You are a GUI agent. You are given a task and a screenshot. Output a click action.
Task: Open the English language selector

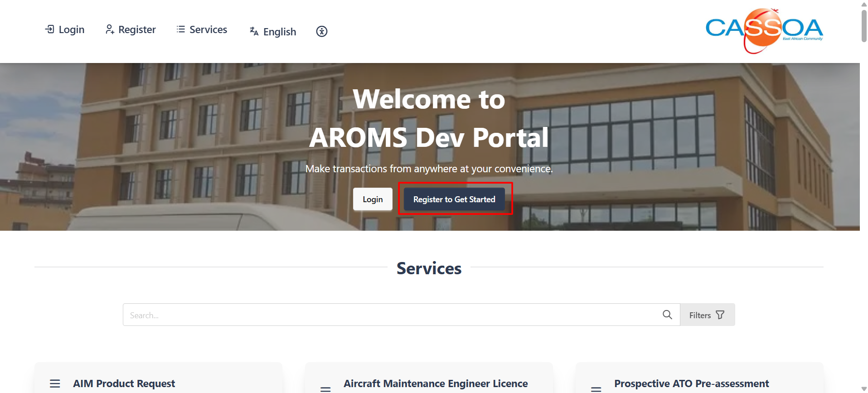click(273, 32)
